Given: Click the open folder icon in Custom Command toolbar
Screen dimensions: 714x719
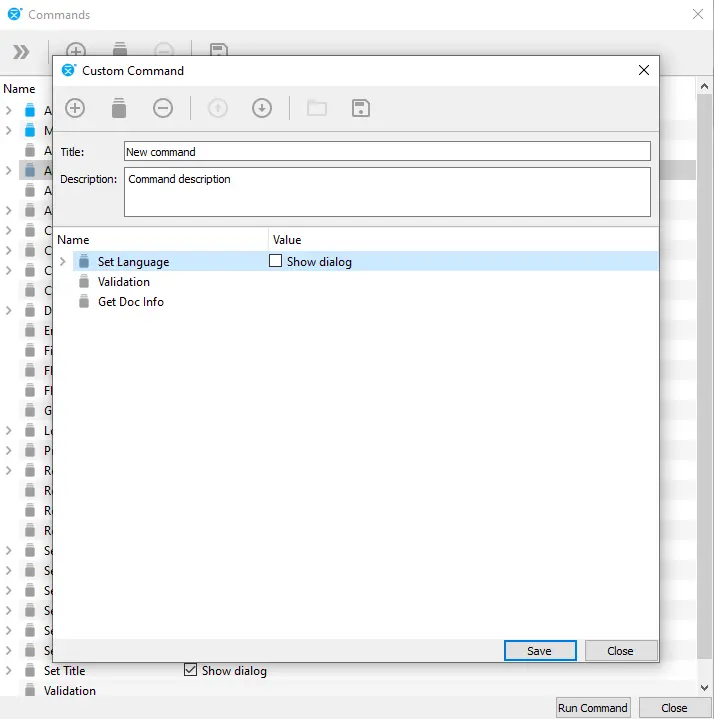Looking at the screenshot, I should pos(317,108).
